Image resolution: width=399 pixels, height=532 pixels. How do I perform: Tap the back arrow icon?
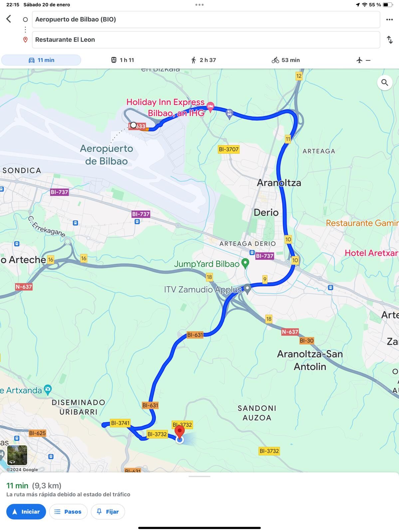[x=9, y=19]
